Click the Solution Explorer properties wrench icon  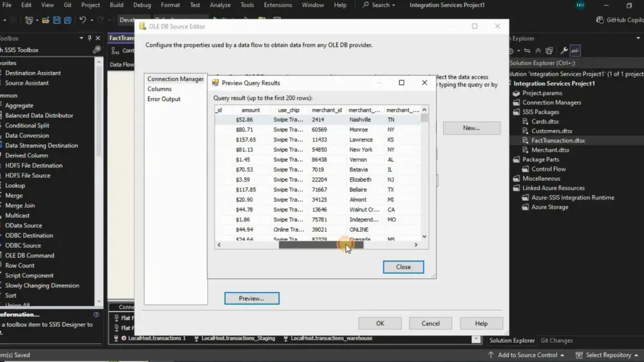click(564, 50)
